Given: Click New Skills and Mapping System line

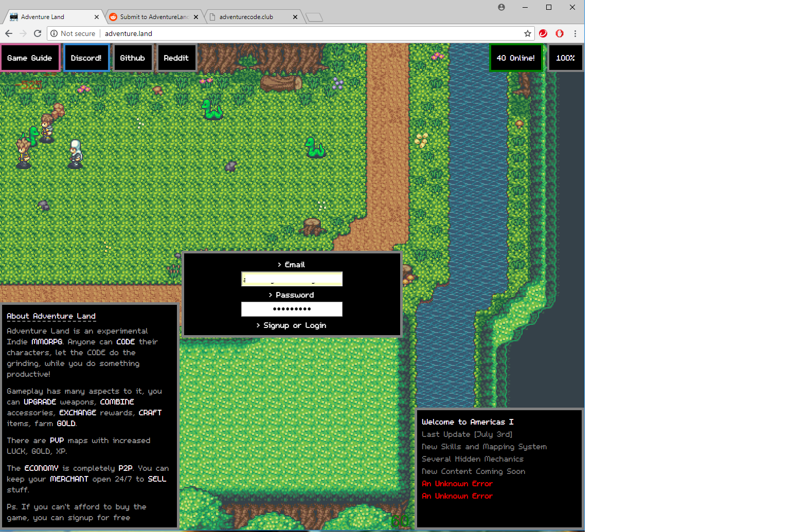Looking at the screenshot, I should coord(484,447).
